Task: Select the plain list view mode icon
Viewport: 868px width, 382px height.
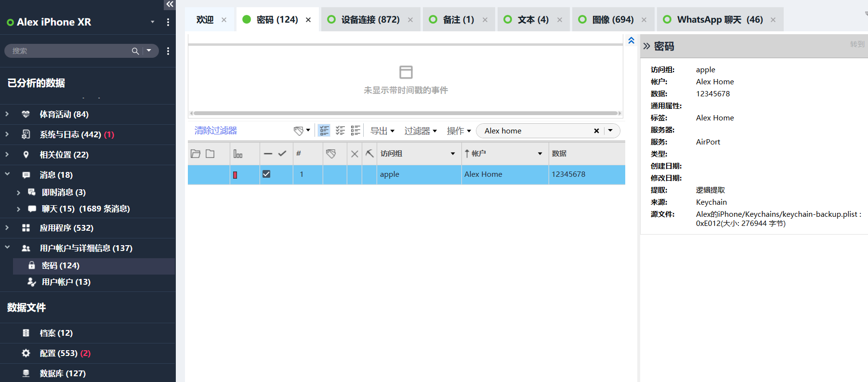Action: click(x=355, y=131)
